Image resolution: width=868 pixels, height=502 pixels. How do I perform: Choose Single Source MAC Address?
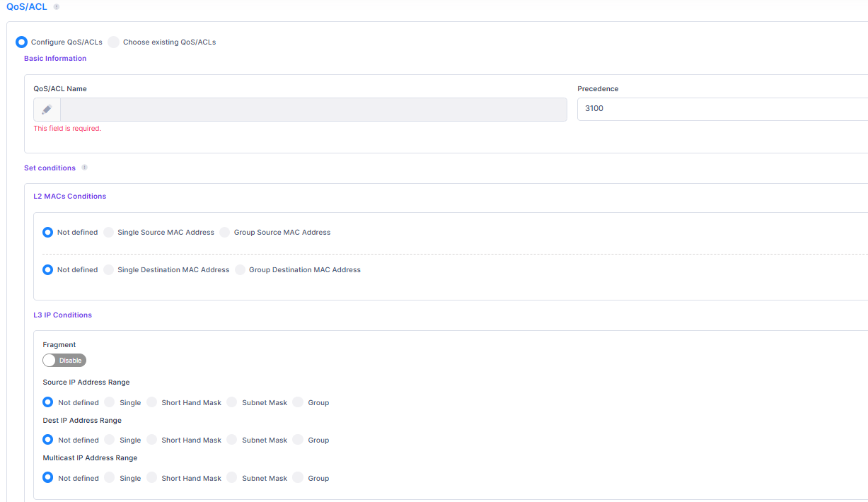pos(109,232)
